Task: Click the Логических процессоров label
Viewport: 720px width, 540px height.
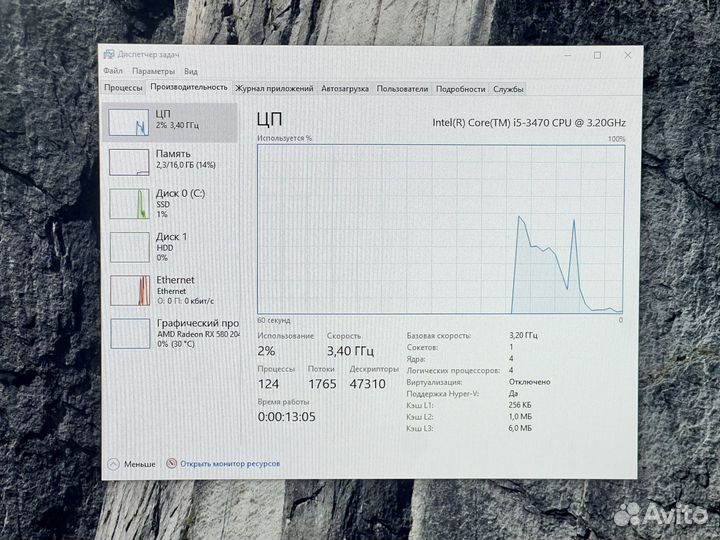Action: tap(453, 370)
